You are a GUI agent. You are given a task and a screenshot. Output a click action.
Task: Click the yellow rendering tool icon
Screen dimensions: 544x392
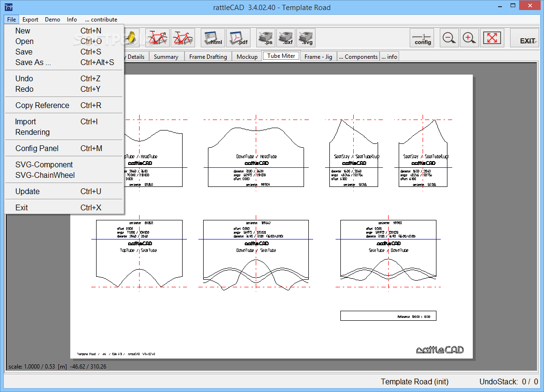(x=131, y=38)
